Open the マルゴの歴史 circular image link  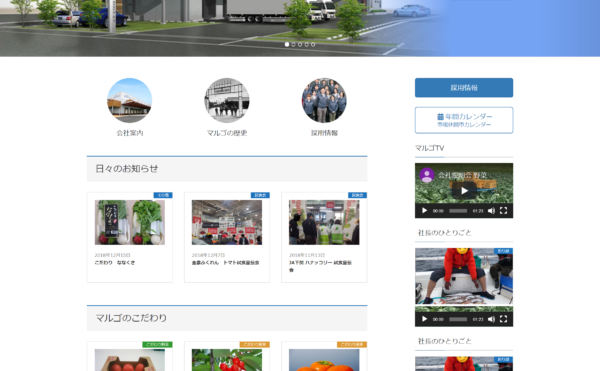point(227,101)
